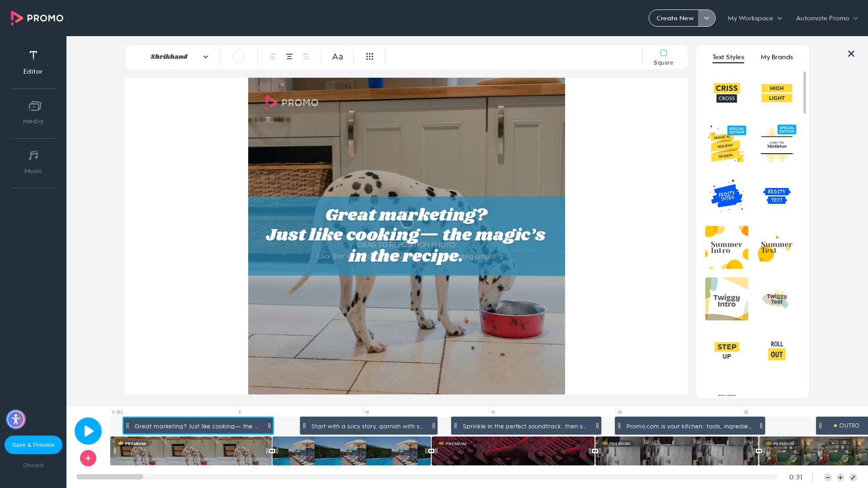Open the text color swatch
Viewport: 868px width, 488px height.
point(239,56)
